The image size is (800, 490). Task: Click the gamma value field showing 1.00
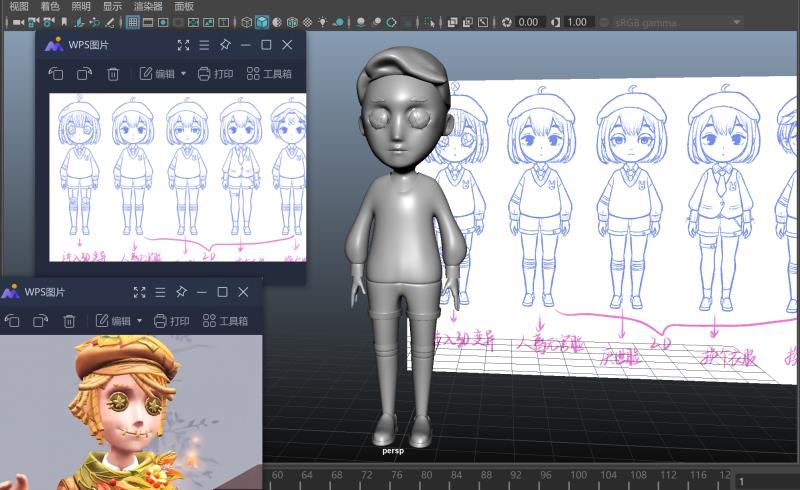pyautogui.click(x=577, y=22)
